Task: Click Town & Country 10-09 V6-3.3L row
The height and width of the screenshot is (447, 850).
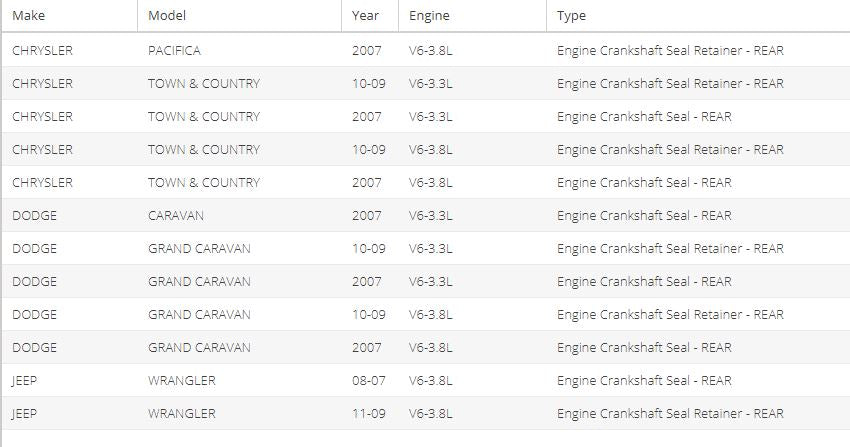Action: pyautogui.click(x=426, y=83)
